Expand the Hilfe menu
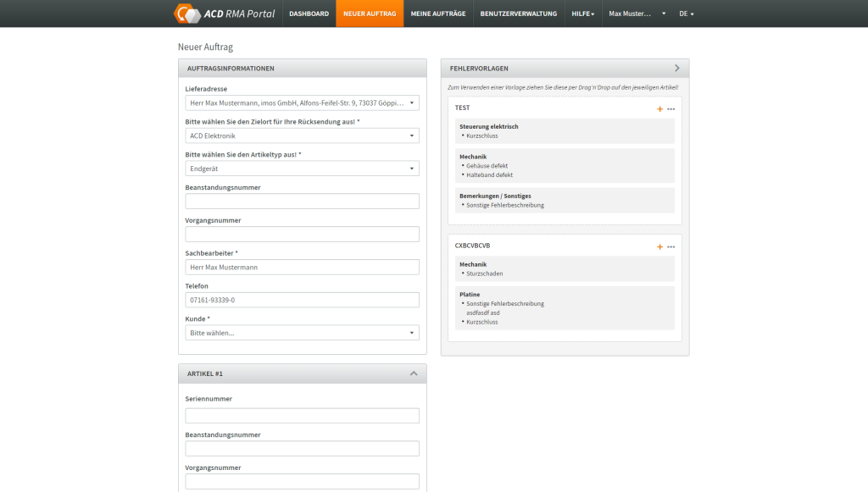The image size is (868, 492). click(582, 14)
